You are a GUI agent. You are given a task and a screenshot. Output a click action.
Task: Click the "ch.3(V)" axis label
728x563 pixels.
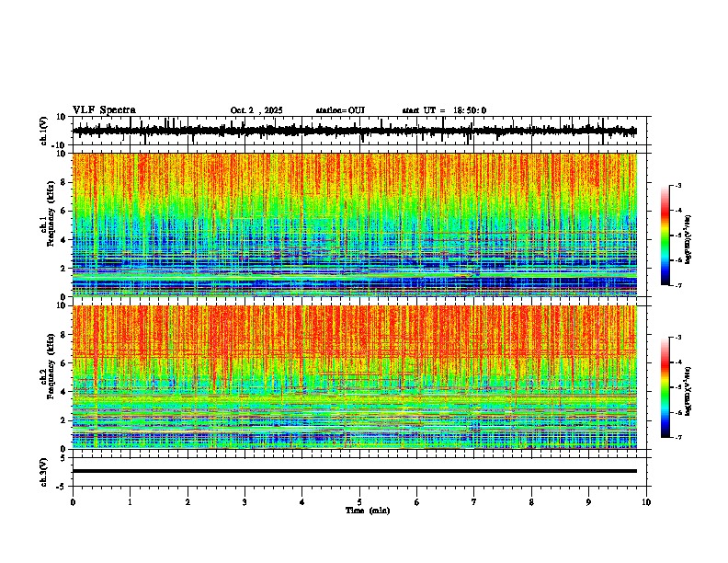tap(44, 472)
